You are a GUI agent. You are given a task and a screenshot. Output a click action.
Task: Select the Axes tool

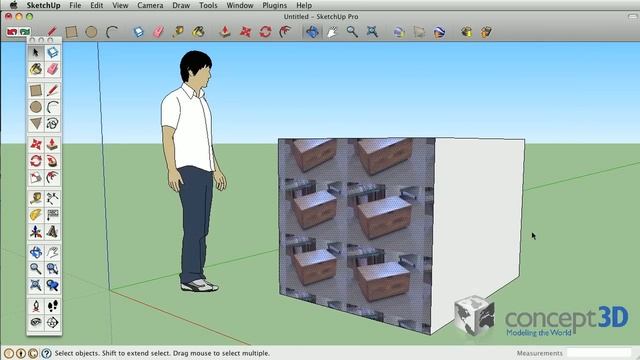point(36,232)
